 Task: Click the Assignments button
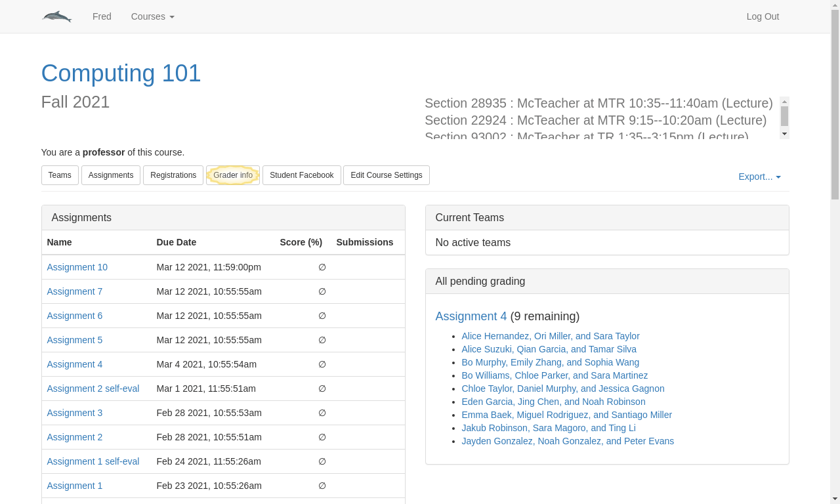(111, 175)
